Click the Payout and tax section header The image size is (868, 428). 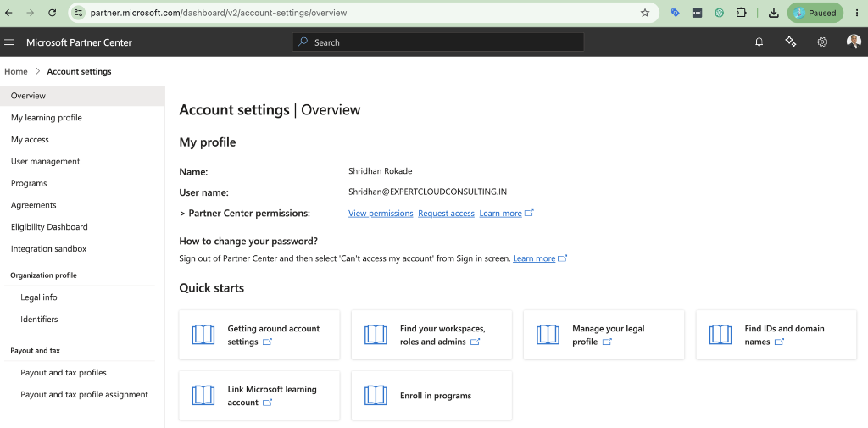coord(36,351)
